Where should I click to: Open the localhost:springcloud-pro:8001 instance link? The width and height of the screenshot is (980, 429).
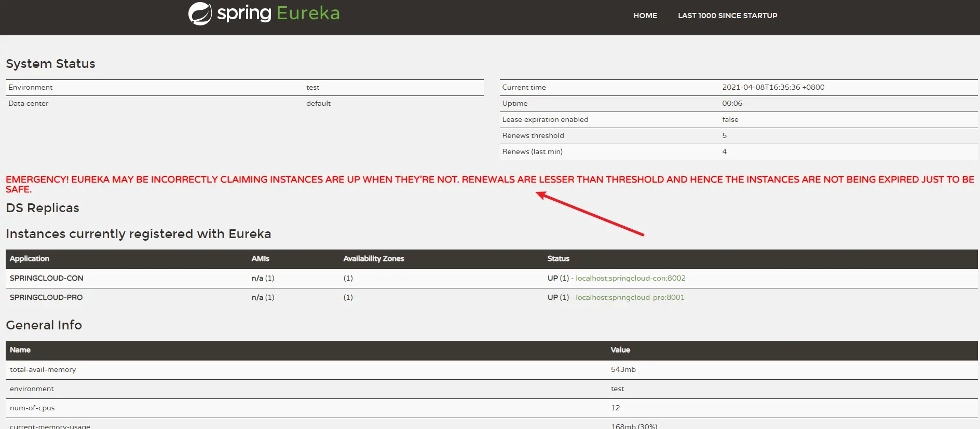click(630, 297)
